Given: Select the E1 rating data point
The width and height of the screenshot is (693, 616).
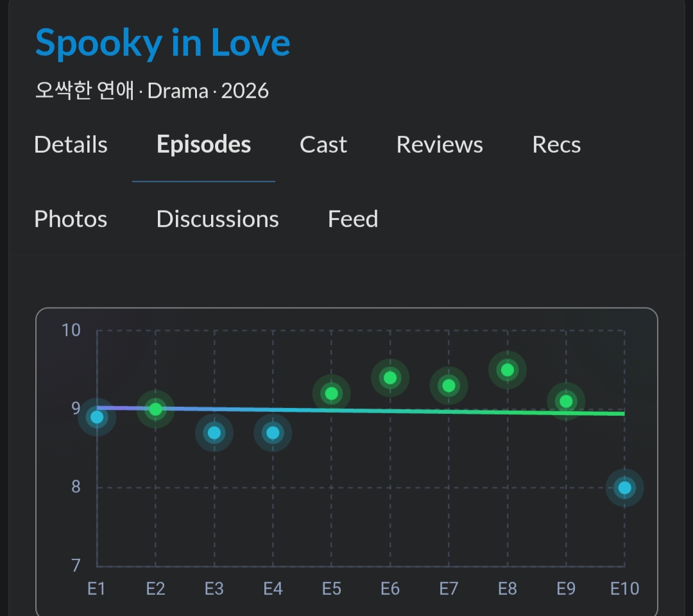Looking at the screenshot, I should [x=97, y=417].
